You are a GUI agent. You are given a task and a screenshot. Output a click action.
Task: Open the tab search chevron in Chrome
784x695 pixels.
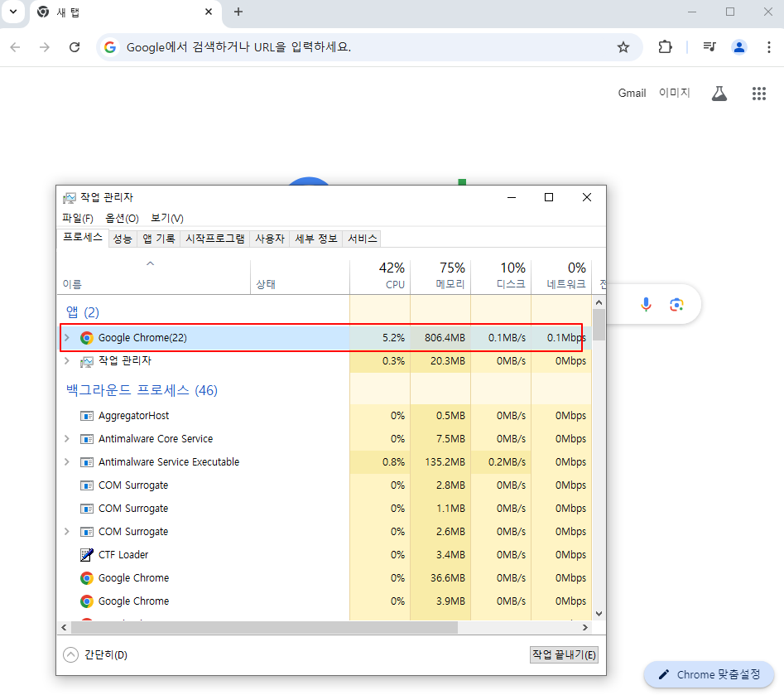(x=13, y=12)
